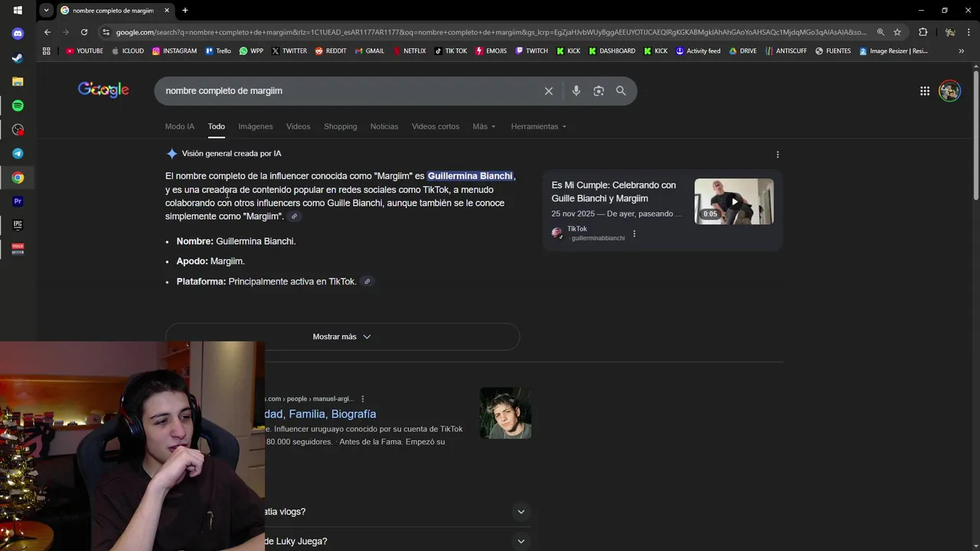Screen dimensions: 980x551
Task: Click the browser address bar URL
Action: coord(491,32)
